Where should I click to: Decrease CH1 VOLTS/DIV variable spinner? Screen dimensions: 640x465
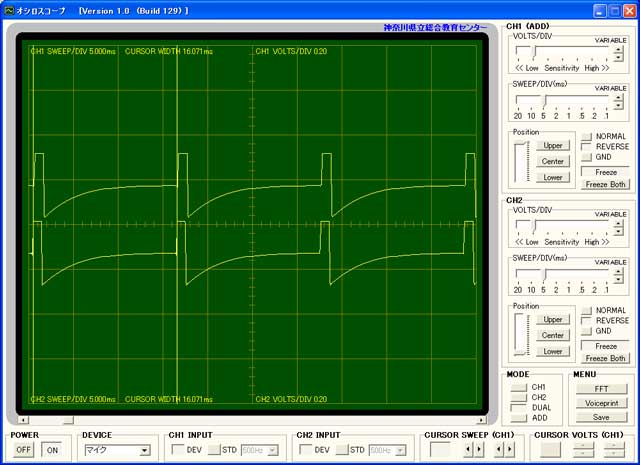pyautogui.click(x=618, y=58)
